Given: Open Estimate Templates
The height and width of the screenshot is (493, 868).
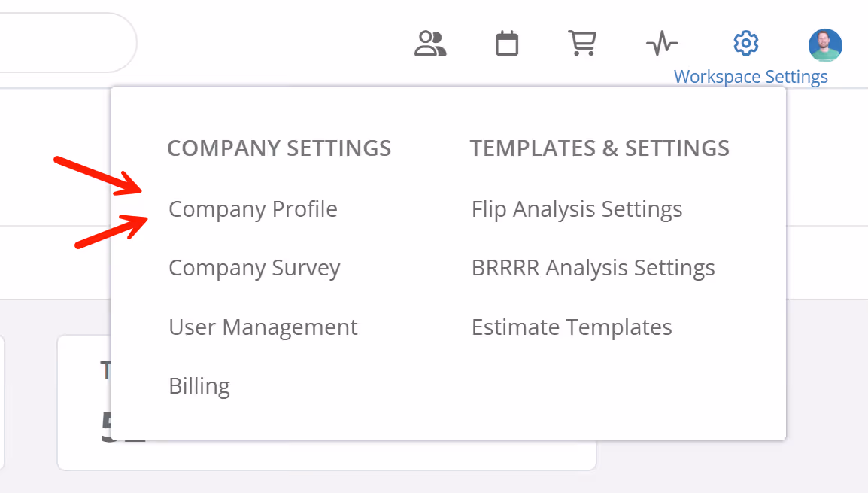Looking at the screenshot, I should tap(572, 327).
